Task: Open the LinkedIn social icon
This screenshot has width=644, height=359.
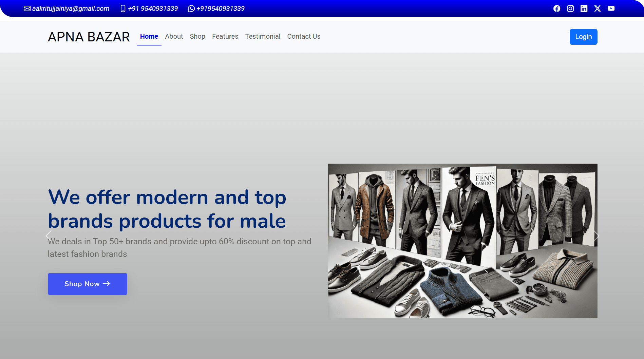Action: click(584, 8)
